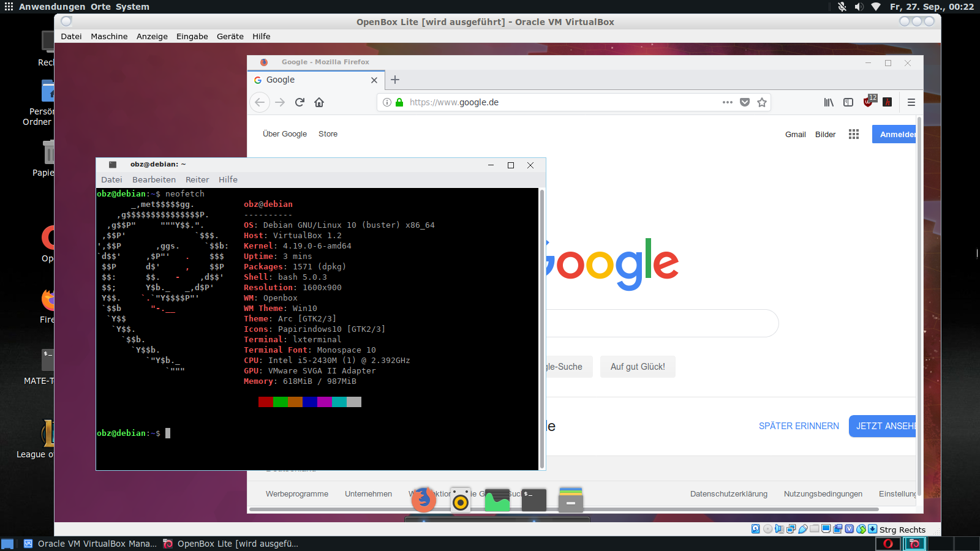Screen dimensions: 980x551
Task: Open page actions three-dot menu in address bar
Action: (728, 102)
